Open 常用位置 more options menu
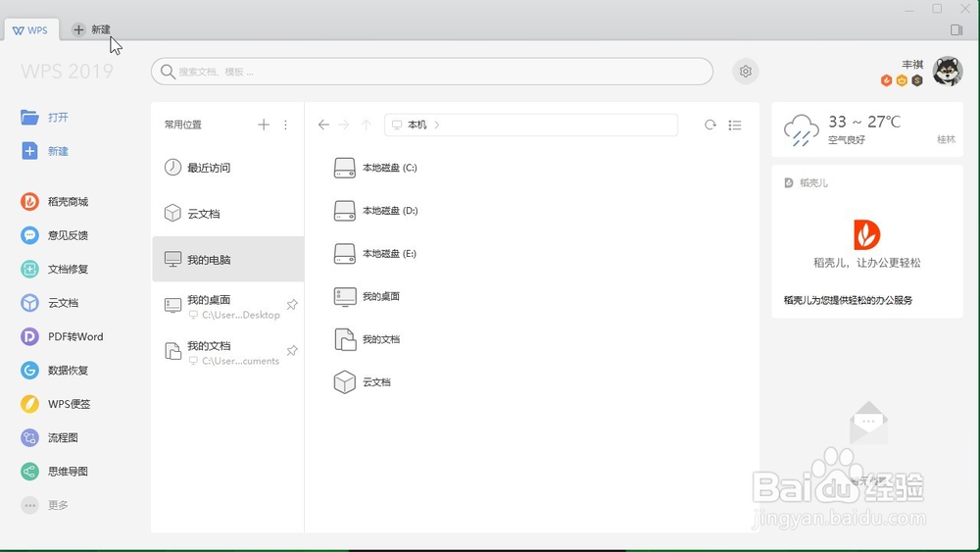Screen dimensions: 980x552 tap(285, 125)
